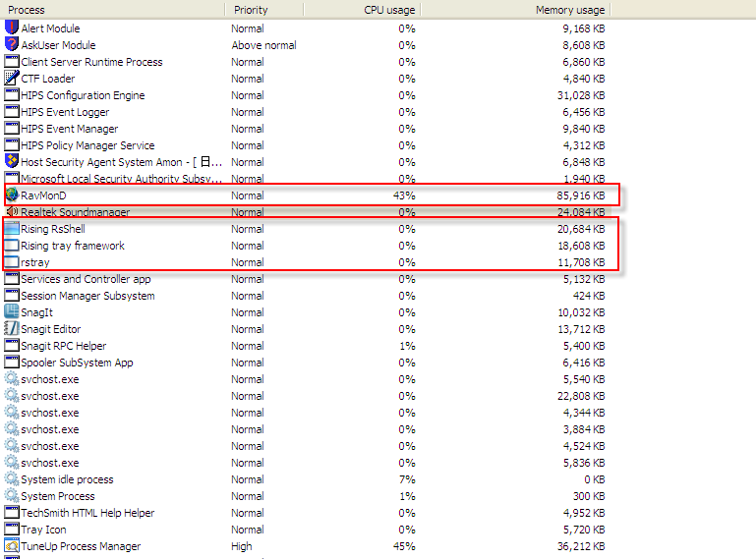
Task: Click the Alert Module shield icon
Action: pyautogui.click(x=12, y=28)
